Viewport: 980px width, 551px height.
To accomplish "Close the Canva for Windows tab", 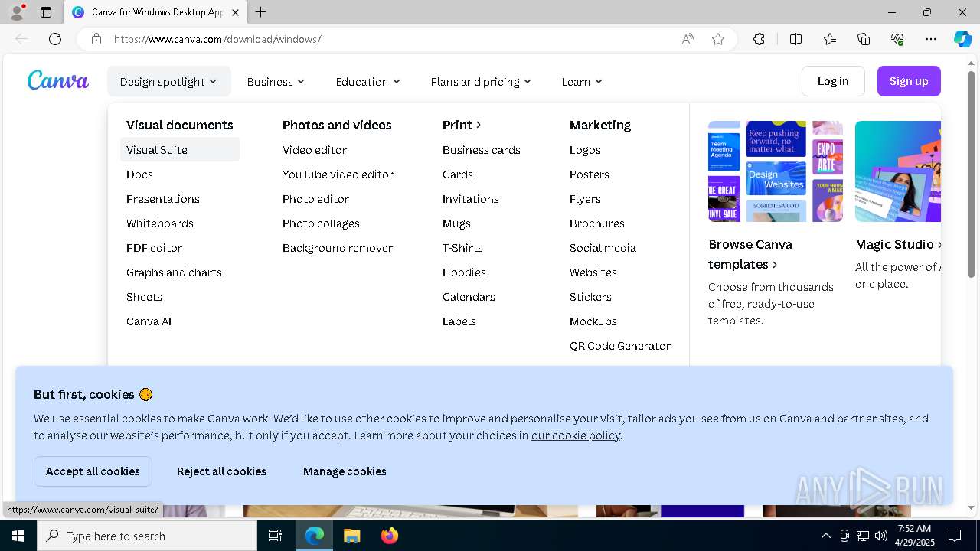I will 235,12.
